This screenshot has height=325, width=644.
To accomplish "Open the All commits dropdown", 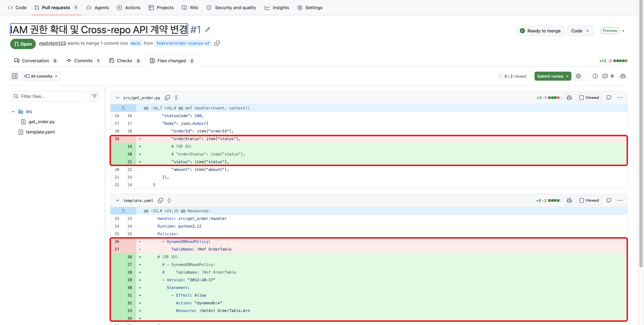I will 41,76.
